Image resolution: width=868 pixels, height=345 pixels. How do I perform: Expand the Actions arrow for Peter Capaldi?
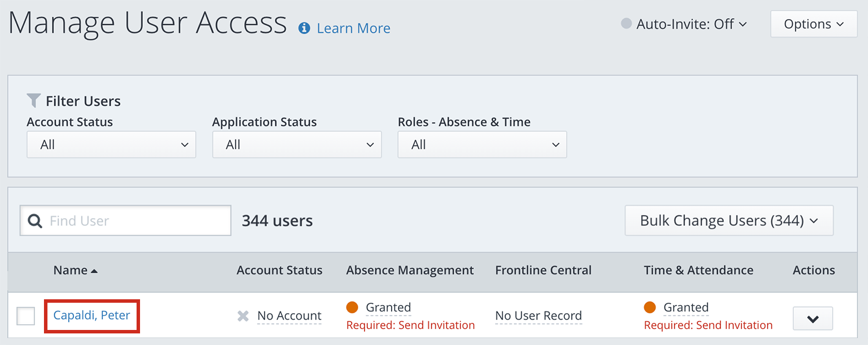[812, 319]
